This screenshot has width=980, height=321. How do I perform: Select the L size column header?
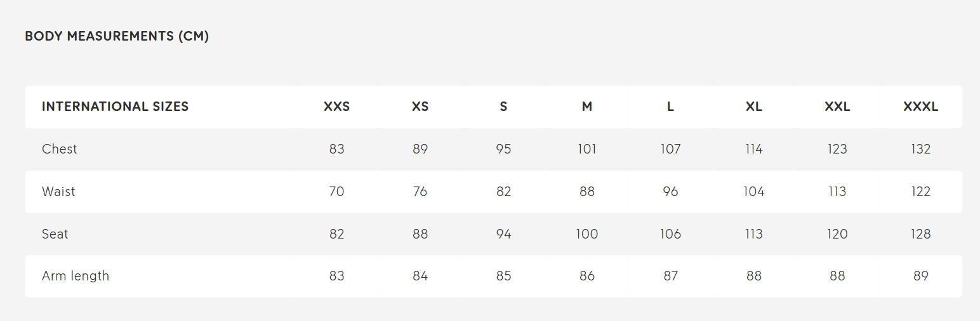coord(670,107)
